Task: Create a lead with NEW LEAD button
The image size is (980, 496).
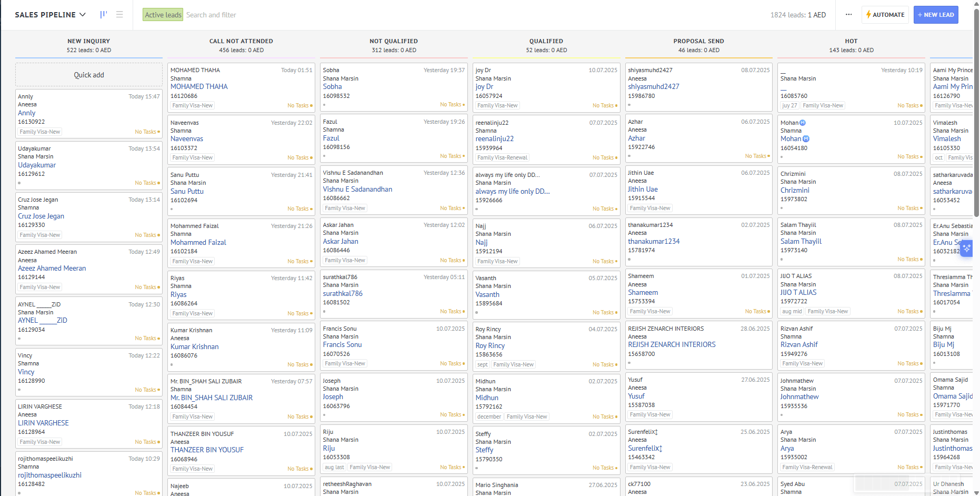Action: pyautogui.click(x=936, y=15)
